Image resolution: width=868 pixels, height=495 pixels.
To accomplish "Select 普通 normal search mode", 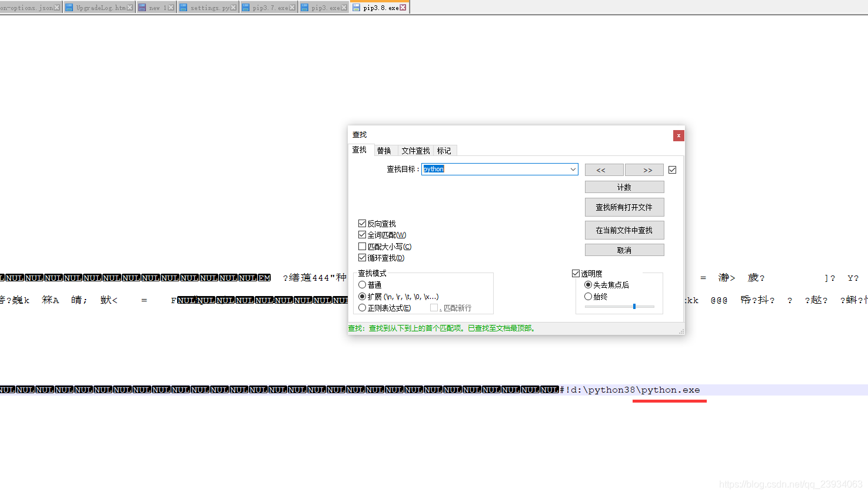I will pos(363,285).
